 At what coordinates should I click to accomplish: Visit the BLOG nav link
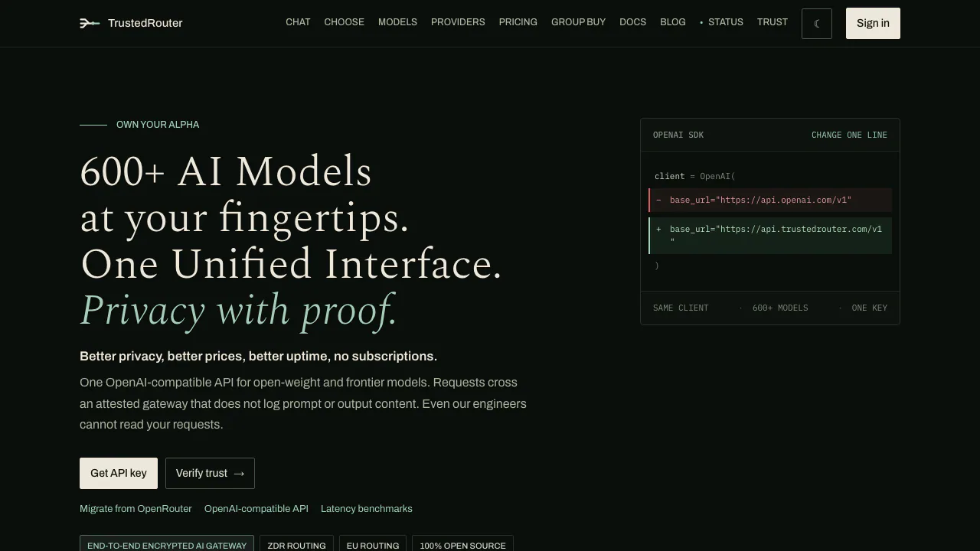[673, 22]
